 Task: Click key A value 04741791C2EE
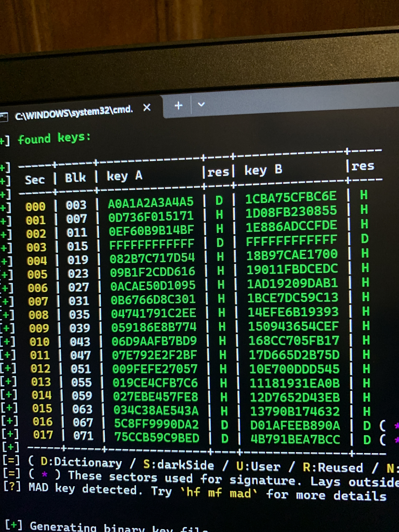(x=154, y=313)
